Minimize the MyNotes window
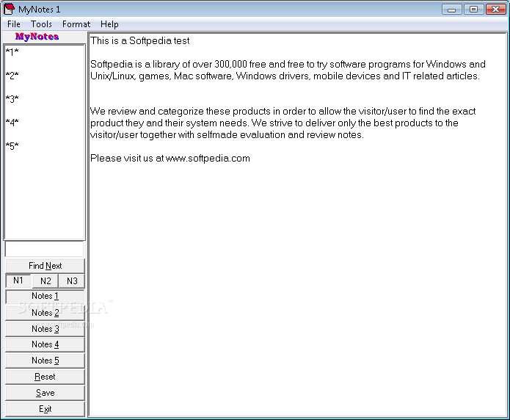Viewport: 510px width, 420px height. tap(452, 10)
